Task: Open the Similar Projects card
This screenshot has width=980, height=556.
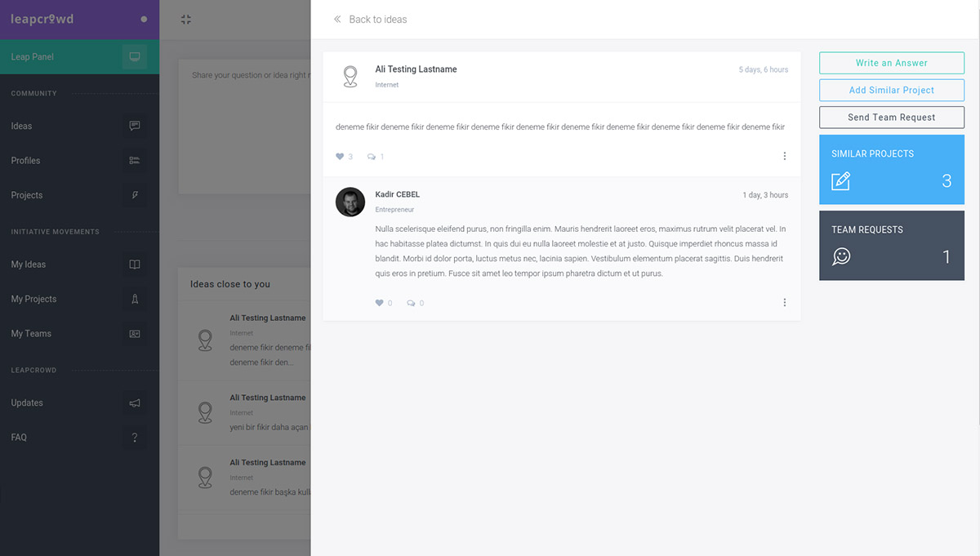Action: click(892, 170)
